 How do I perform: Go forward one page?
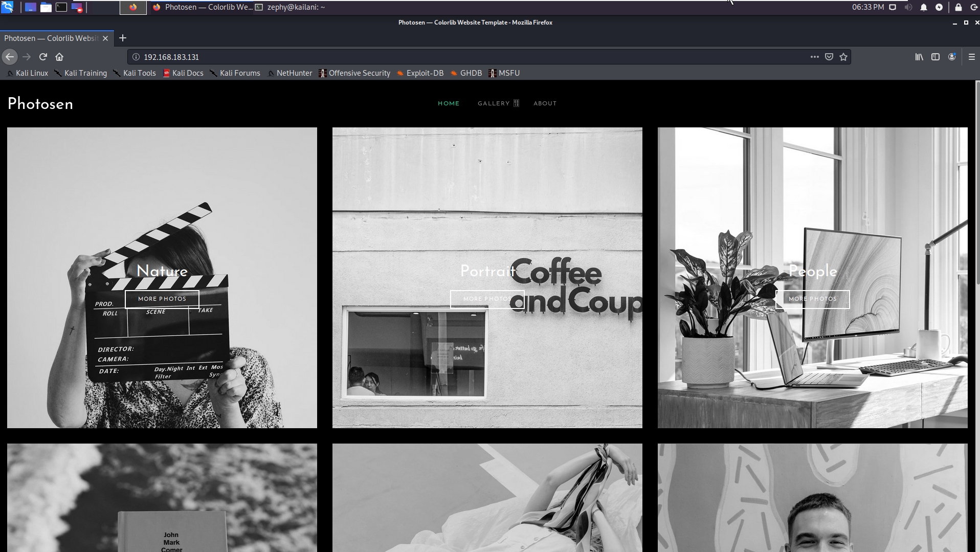pyautogui.click(x=27, y=57)
